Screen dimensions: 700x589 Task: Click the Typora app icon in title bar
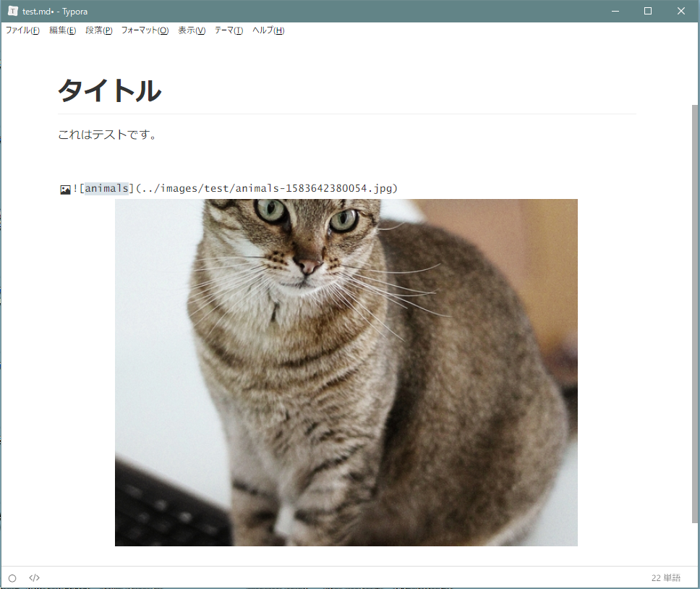(13, 11)
